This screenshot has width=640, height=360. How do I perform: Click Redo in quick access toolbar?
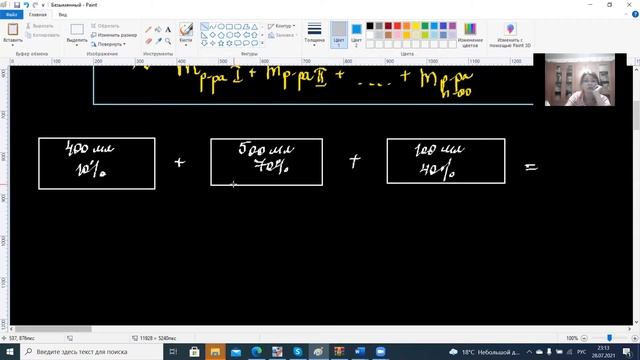(x=35, y=5)
